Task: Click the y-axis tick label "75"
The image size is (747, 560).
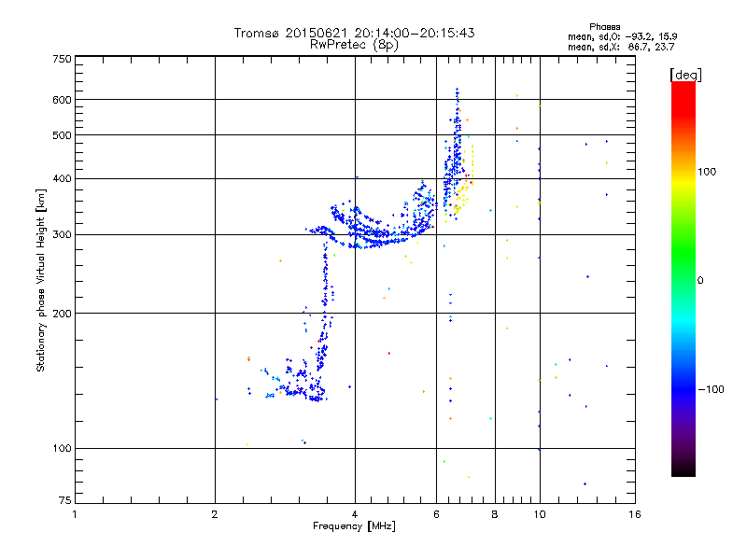Action: (65, 500)
